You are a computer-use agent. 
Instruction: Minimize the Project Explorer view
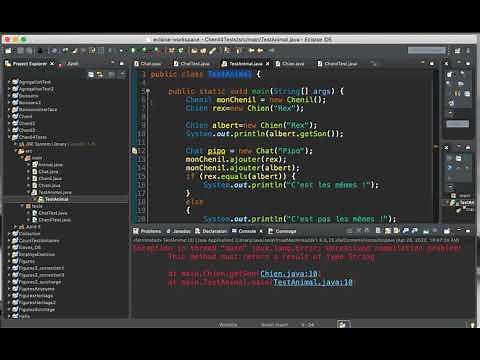[113, 63]
